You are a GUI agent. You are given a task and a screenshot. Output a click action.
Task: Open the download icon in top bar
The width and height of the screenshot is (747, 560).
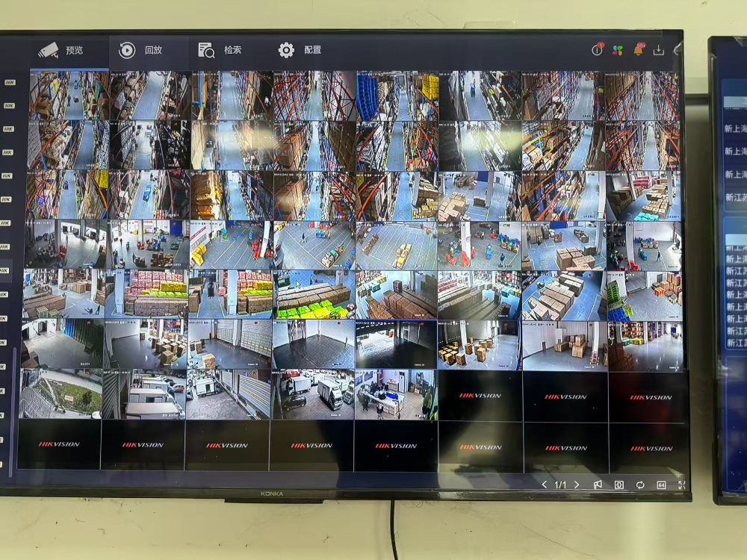coord(658,50)
